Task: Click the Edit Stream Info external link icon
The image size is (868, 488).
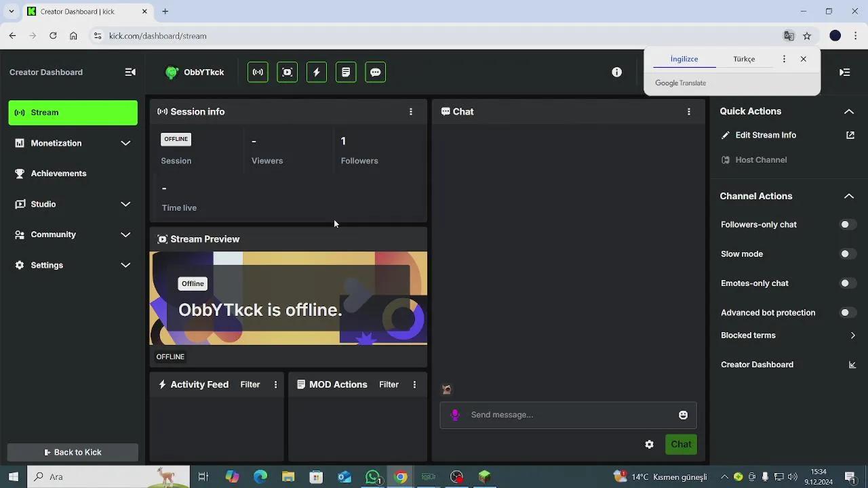Action: pyautogui.click(x=850, y=135)
